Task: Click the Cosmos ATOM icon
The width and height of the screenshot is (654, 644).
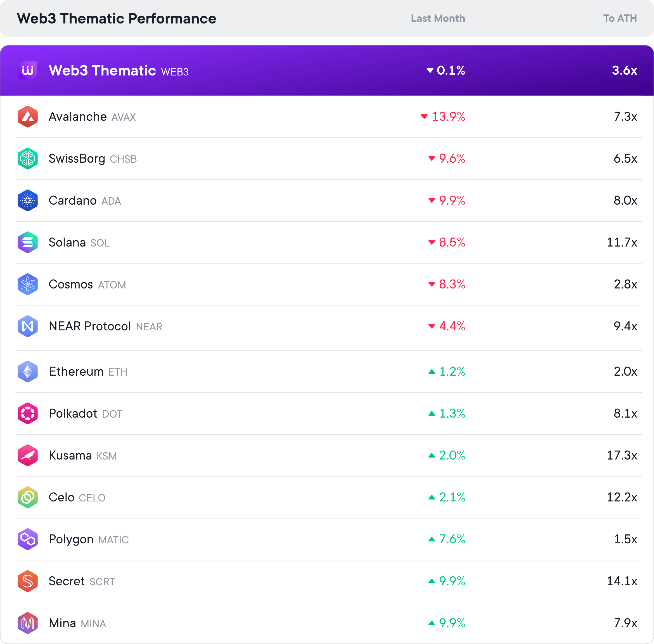Action: click(x=27, y=285)
